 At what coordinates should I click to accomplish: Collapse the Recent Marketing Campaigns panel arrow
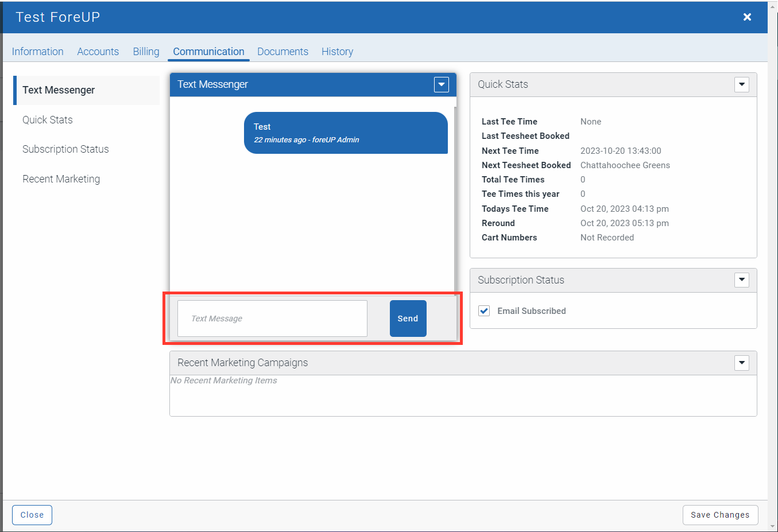742,363
